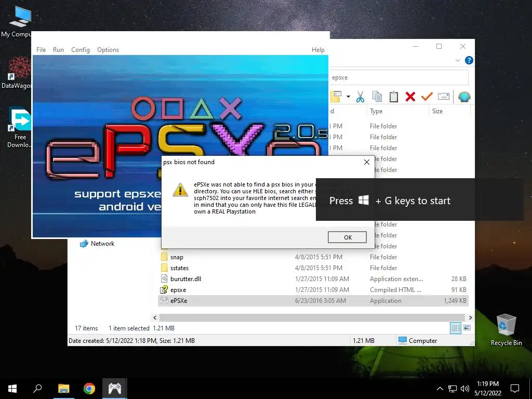The image size is (532, 399).
Task: Click the Computer icon in status bar
Action: point(403,340)
